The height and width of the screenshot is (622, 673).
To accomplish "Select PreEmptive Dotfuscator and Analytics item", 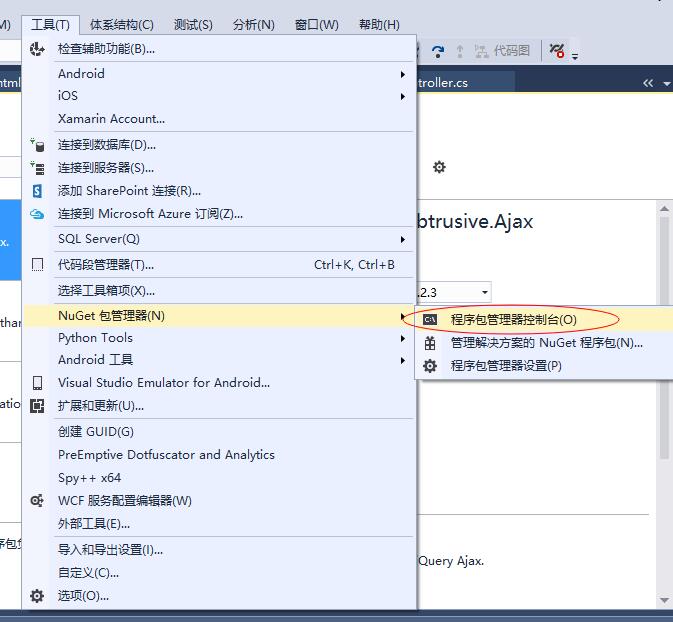I will coord(219,455).
